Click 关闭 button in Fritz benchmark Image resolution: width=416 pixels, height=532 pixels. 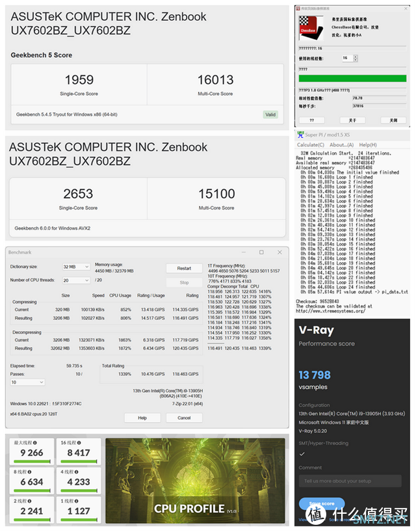coord(393,120)
